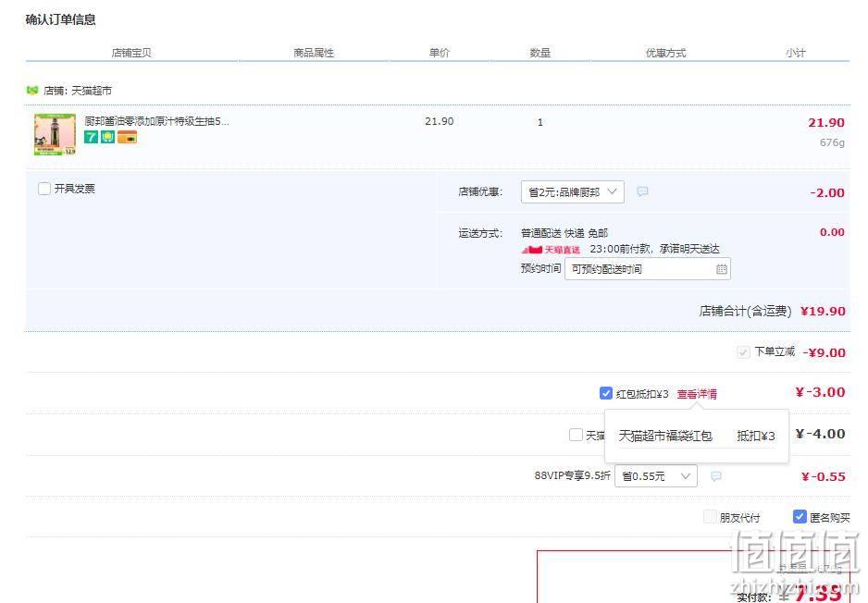Image resolution: width=868 pixels, height=603 pixels.
Task: Click the 下单立减 amount -¥9.00
Action: pyautogui.click(x=824, y=352)
